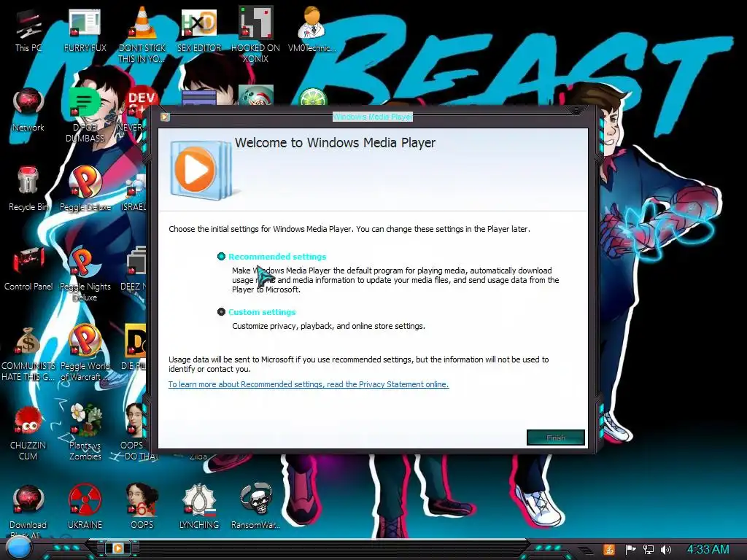Open the money bag desktop shortcut
The image size is (747, 560).
pyautogui.click(x=28, y=354)
